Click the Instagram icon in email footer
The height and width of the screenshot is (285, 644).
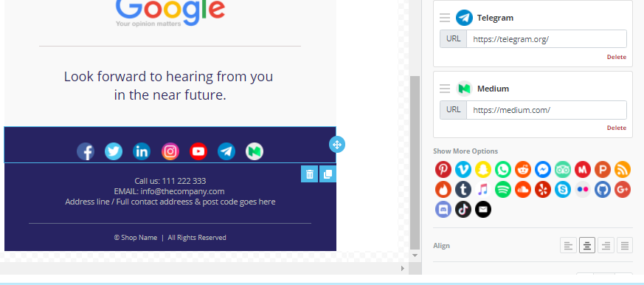170,151
